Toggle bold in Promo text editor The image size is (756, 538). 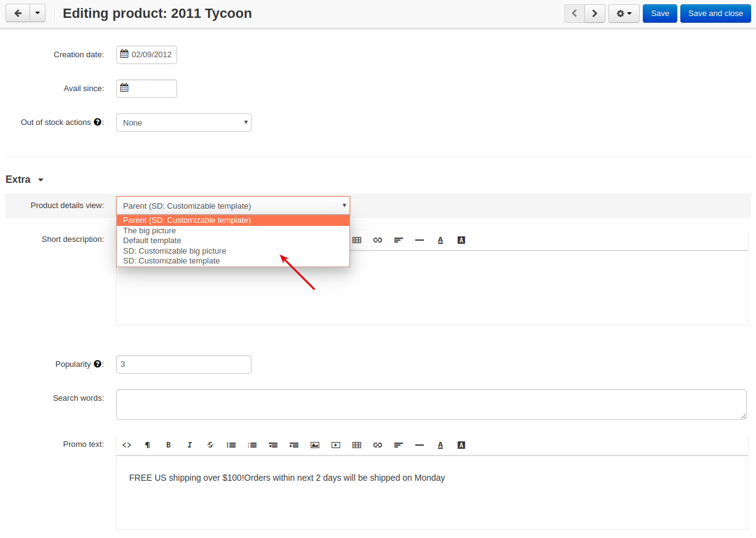pos(169,445)
